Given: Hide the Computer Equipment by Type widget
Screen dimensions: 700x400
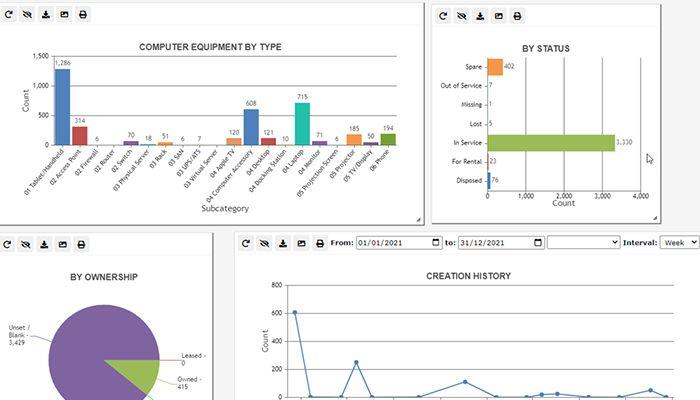Looking at the screenshot, I should (x=27, y=15).
